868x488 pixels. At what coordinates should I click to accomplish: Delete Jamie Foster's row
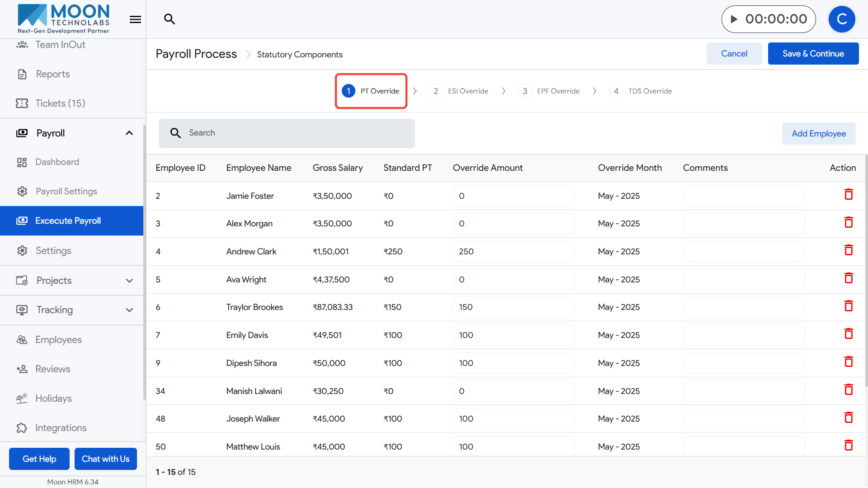[849, 195]
